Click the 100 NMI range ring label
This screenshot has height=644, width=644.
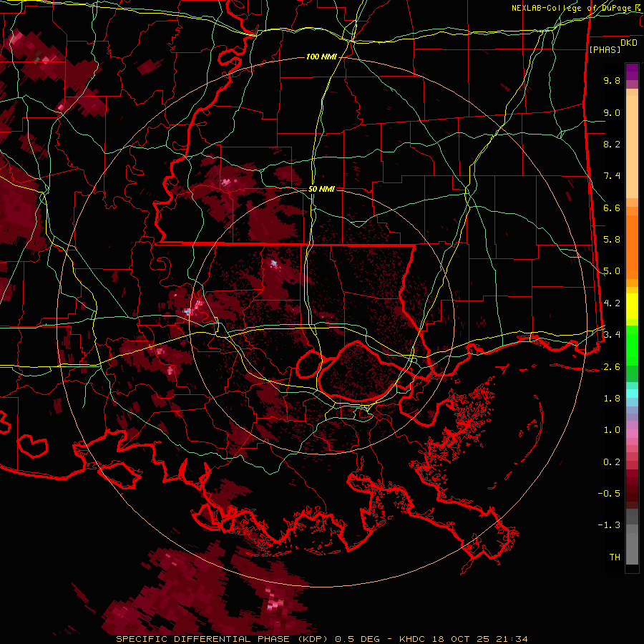321,57
